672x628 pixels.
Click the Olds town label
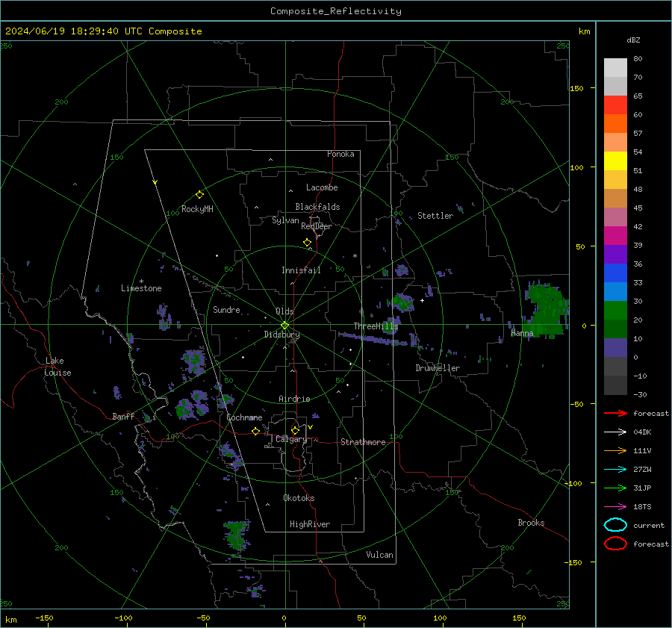pyautogui.click(x=284, y=311)
